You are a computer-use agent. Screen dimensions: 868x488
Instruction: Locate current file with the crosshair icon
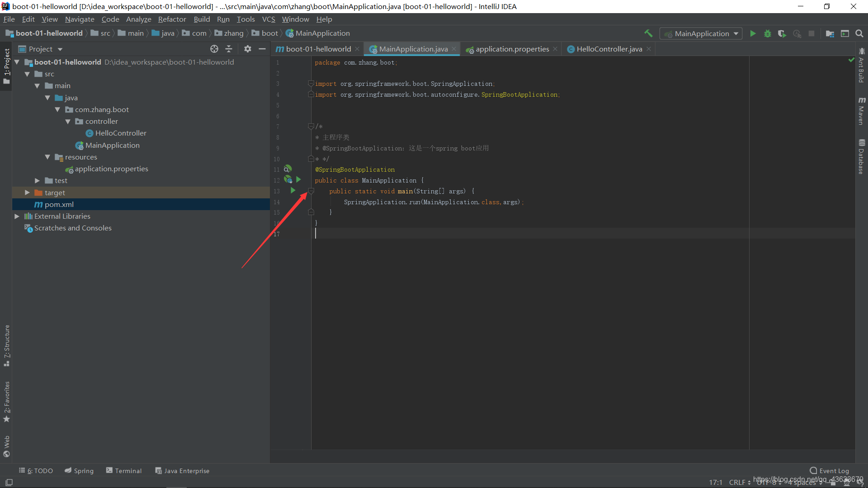tap(214, 49)
